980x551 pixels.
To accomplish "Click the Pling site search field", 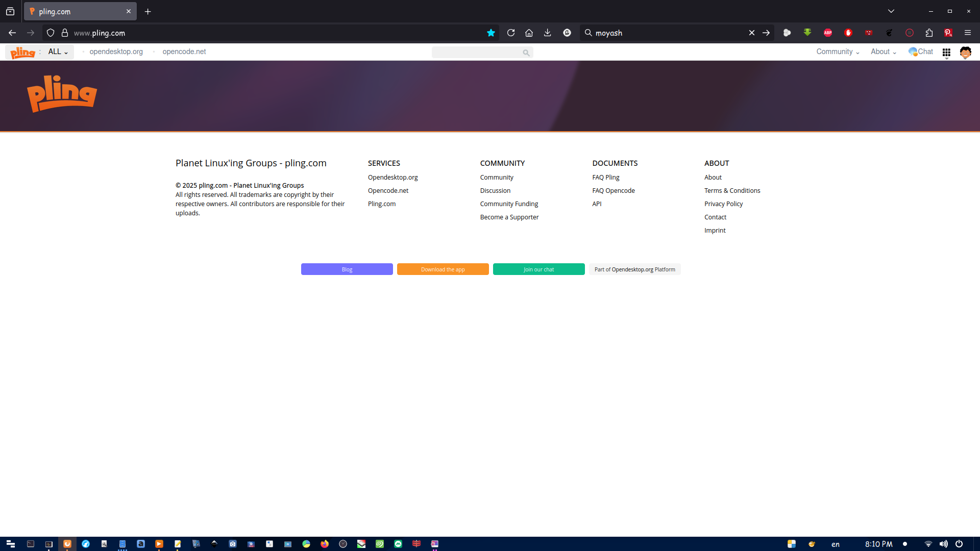I will 477,53.
